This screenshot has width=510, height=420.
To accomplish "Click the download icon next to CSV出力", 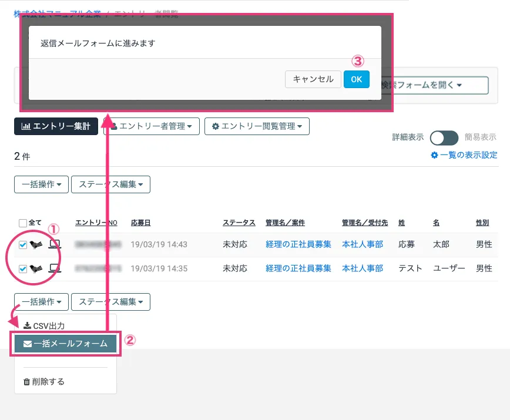I will pyautogui.click(x=27, y=325).
